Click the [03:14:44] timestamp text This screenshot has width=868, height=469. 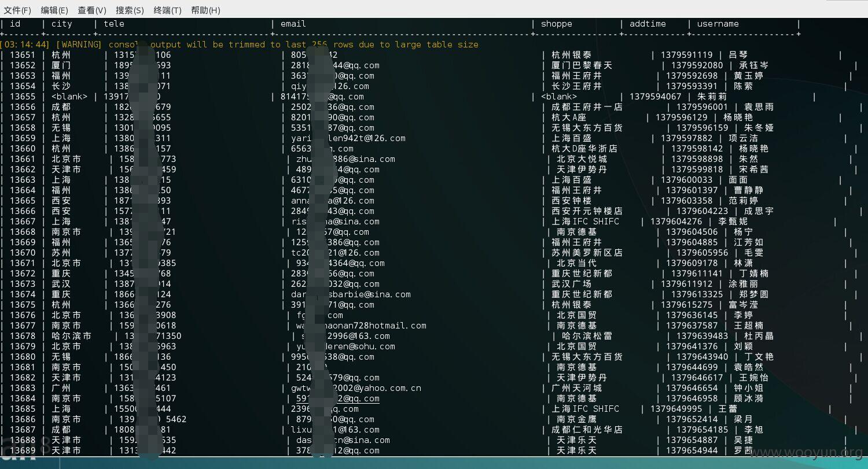[x=25, y=45]
